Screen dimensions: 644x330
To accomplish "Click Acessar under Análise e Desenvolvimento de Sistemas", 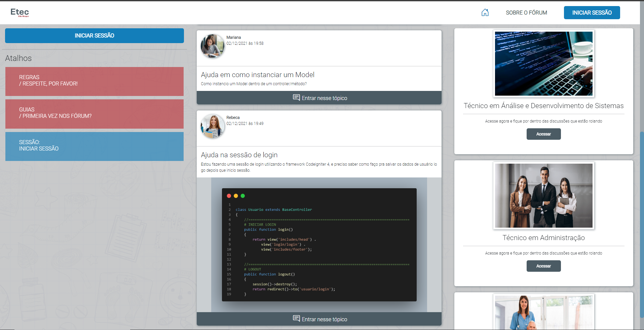I will coord(544,134).
